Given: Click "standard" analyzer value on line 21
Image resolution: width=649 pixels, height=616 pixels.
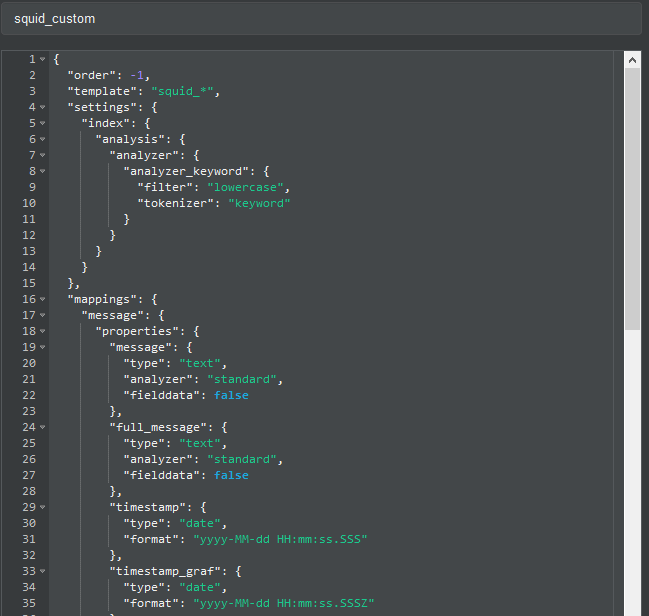Looking at the screenshot, I should point(241,379).
